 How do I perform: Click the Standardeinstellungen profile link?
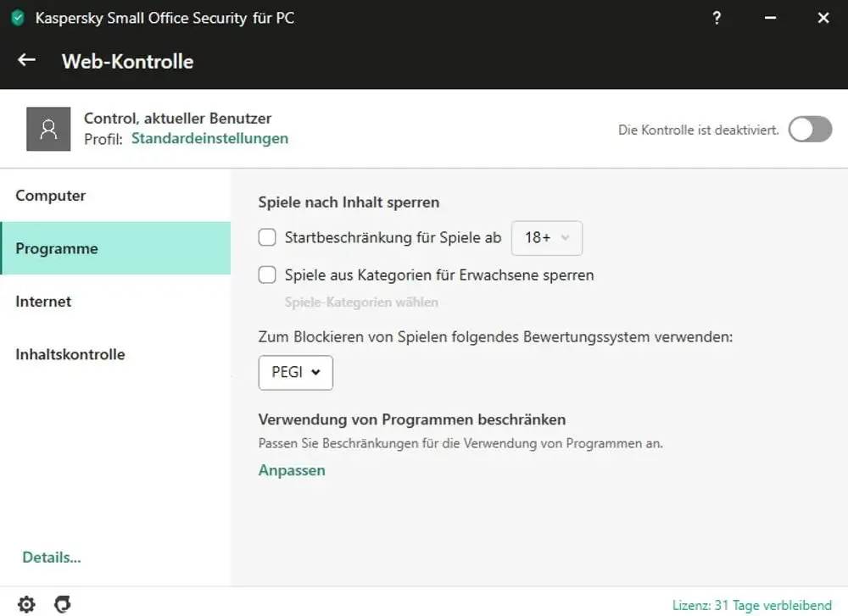point(209,138)
